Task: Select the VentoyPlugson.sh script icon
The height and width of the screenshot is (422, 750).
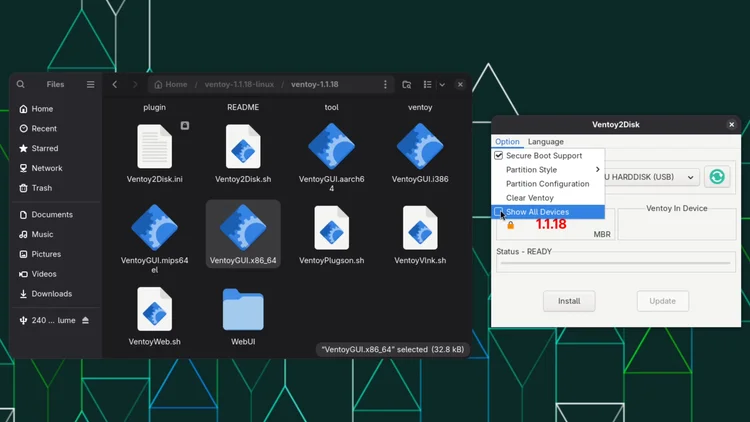Action: click(x=331, y=228)
